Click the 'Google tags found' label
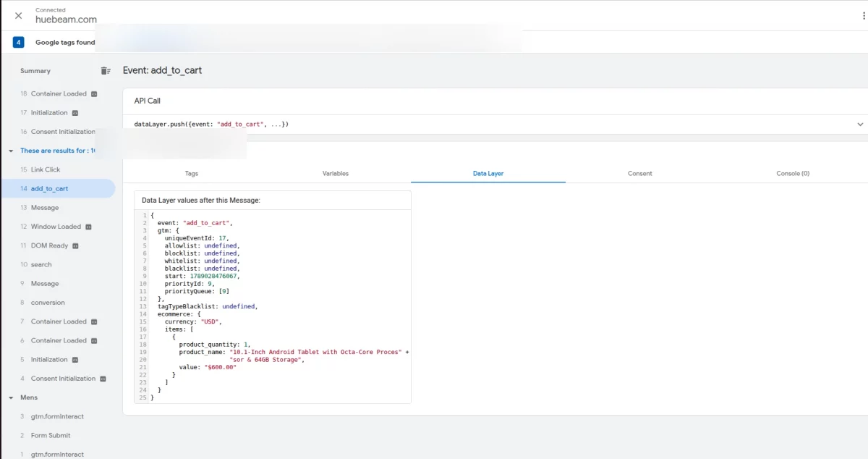This screenshot has width=868, height=459. 65,42
